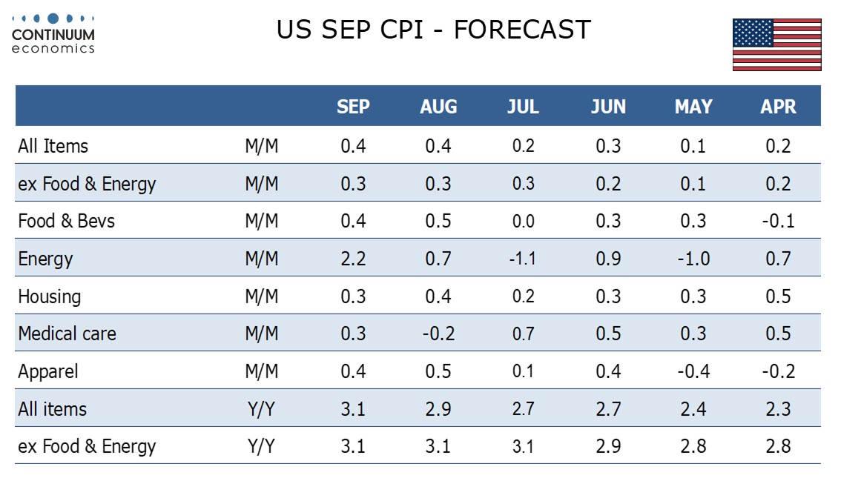Click the Medical care AUG value -0.2
Viewport: 841px width, 504px height.
tap(438, 334)
